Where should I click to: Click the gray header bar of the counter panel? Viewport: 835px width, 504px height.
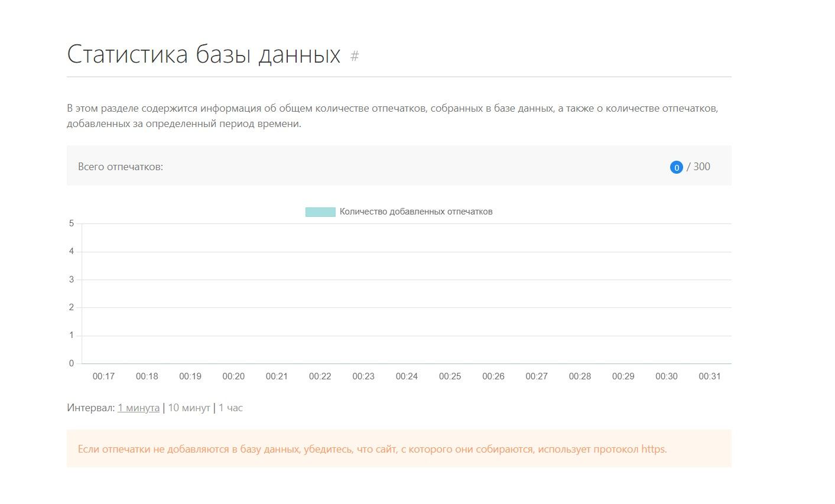tap(399, 166)
